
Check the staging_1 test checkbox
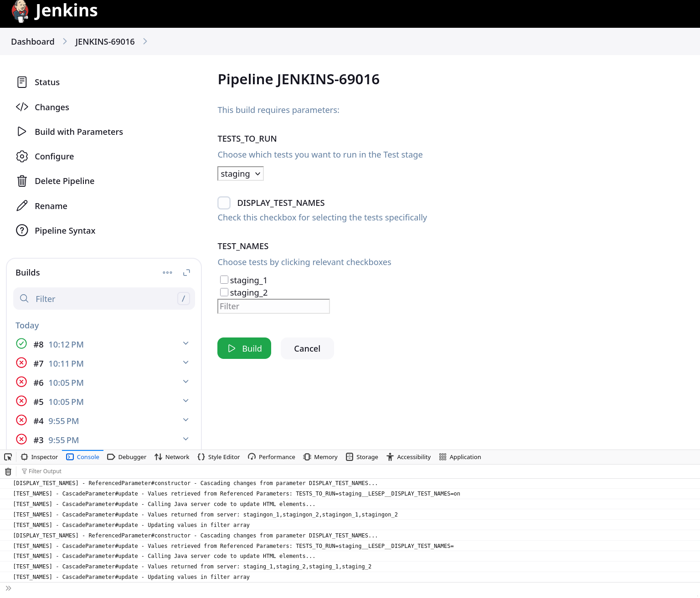[224, 280]
